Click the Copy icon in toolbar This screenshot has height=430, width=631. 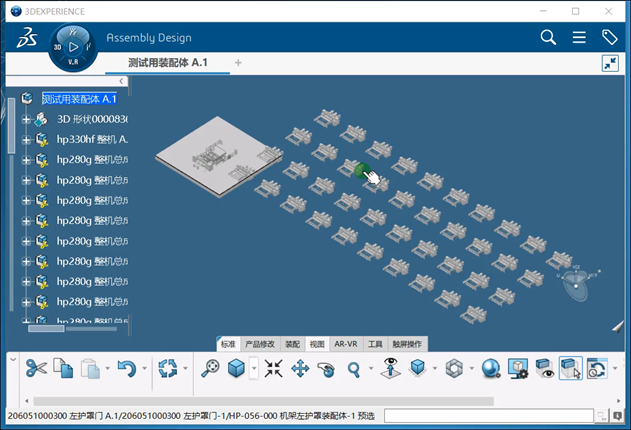(x=63, y=368)
